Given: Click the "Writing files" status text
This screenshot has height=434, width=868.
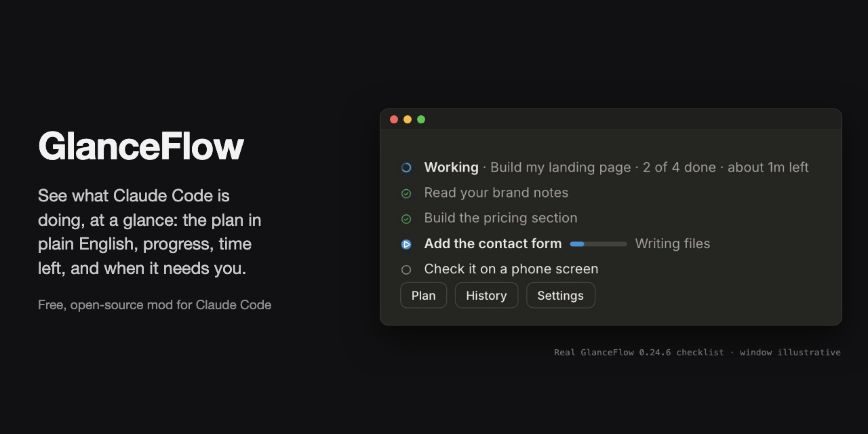Looking at the screenshot, I should click(673, 243).
